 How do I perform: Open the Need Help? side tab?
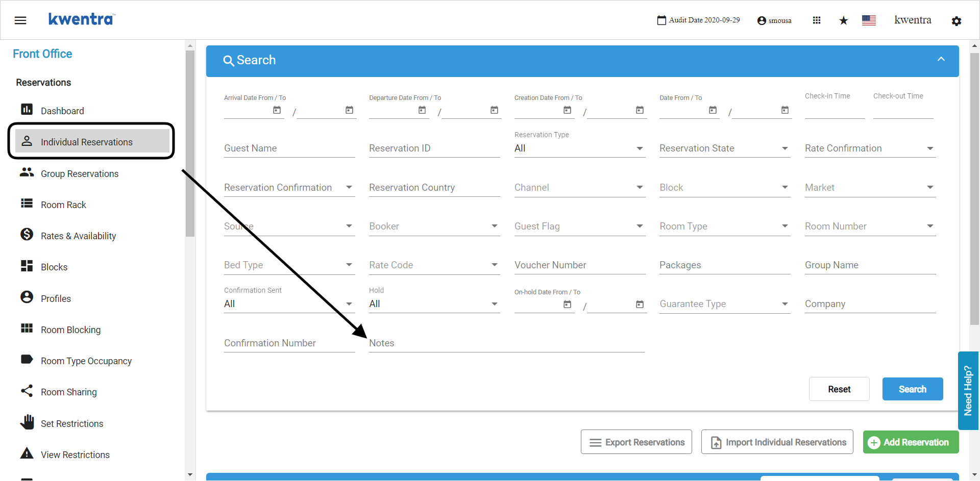click(968, 390)
